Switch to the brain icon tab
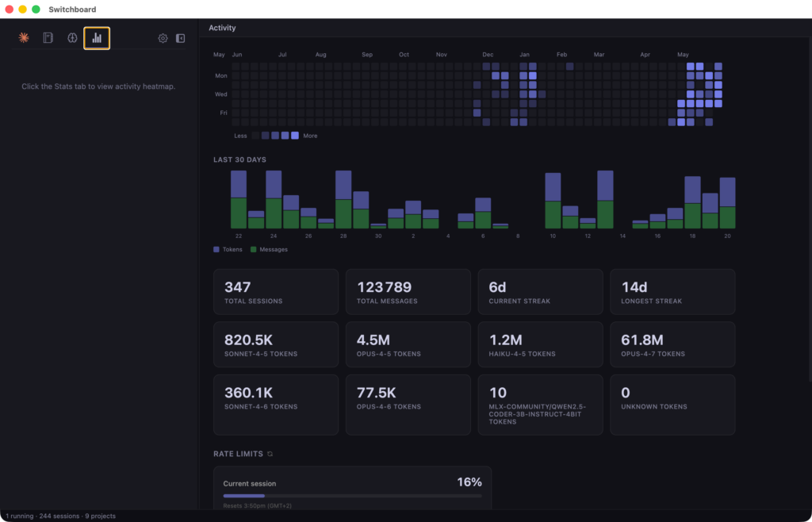 pos(72,38)
